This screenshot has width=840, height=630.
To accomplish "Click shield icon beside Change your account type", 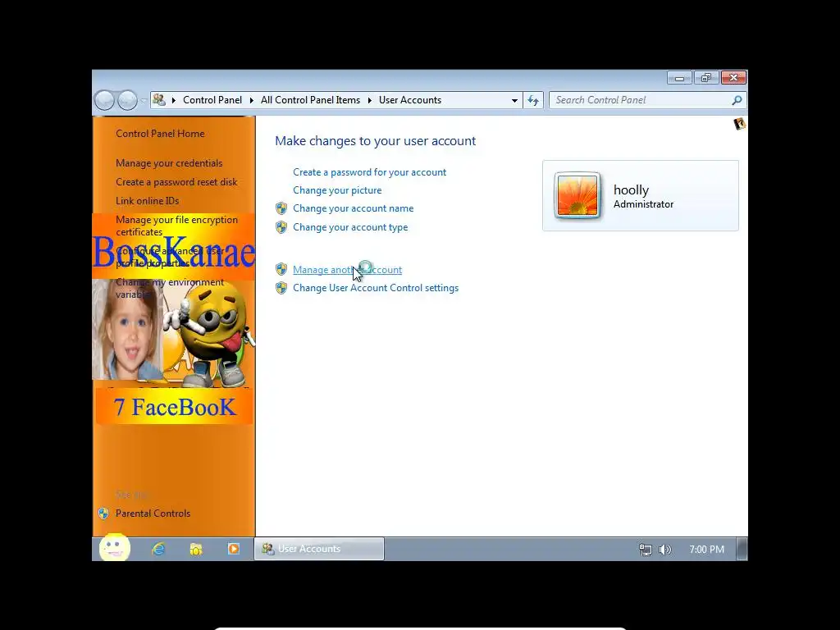I will (x=281, y=227).
